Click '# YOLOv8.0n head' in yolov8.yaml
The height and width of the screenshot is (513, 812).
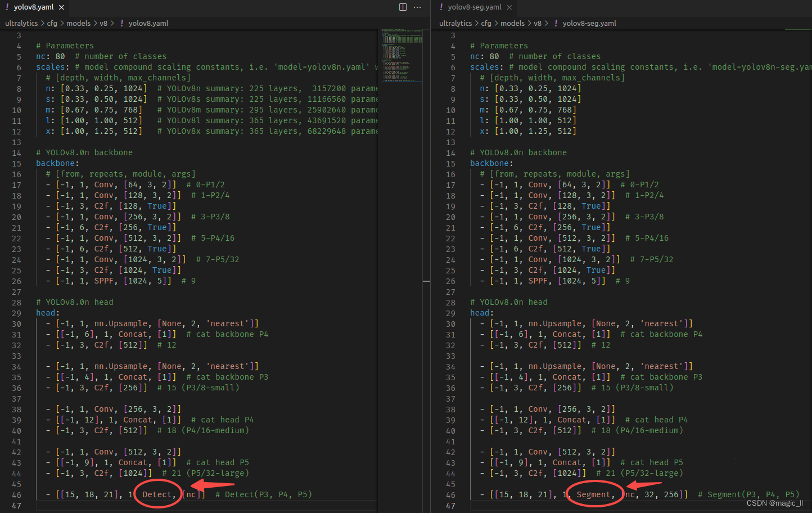75,302
